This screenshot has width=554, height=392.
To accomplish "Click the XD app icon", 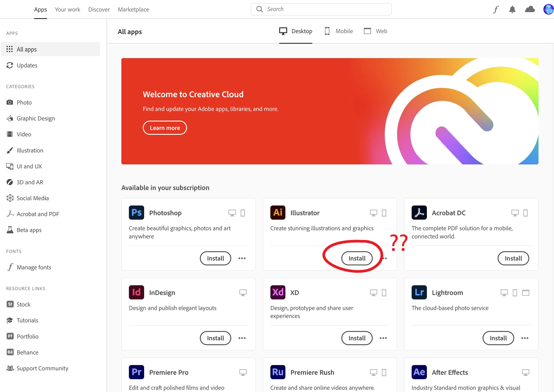I will pyautogui.click(x=277, y=292).
